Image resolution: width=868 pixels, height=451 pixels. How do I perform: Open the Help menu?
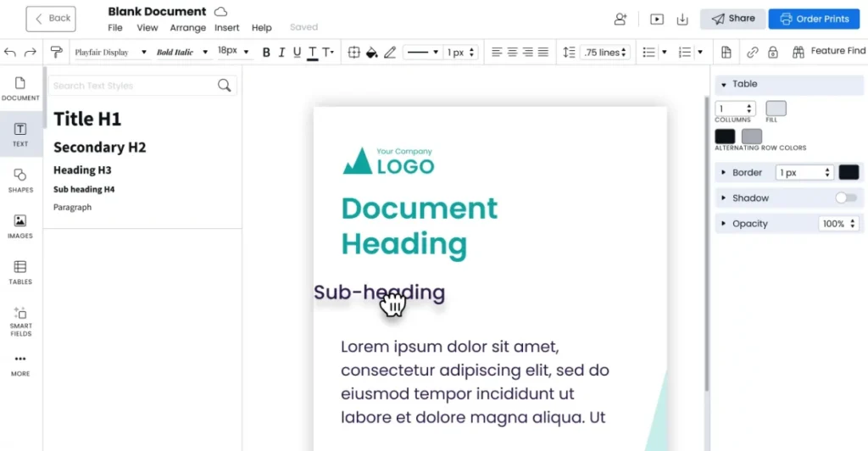[262, 28]
